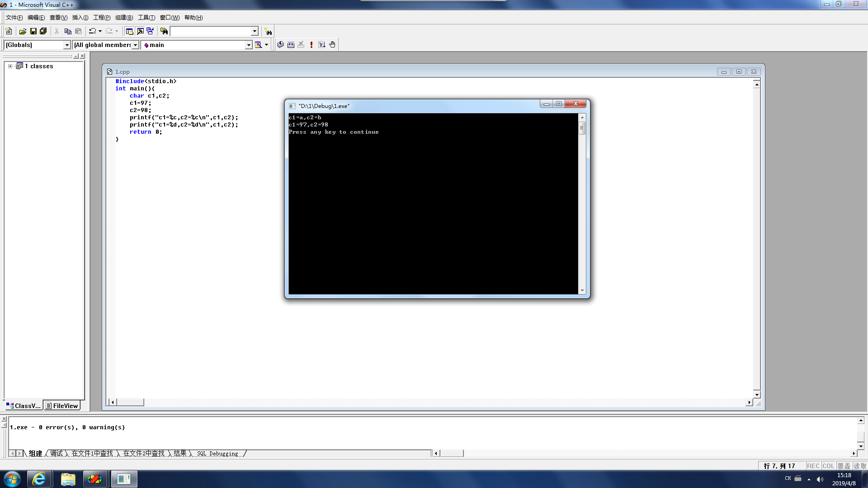
Task: Click the Save All icon
Action: point(43,31)
